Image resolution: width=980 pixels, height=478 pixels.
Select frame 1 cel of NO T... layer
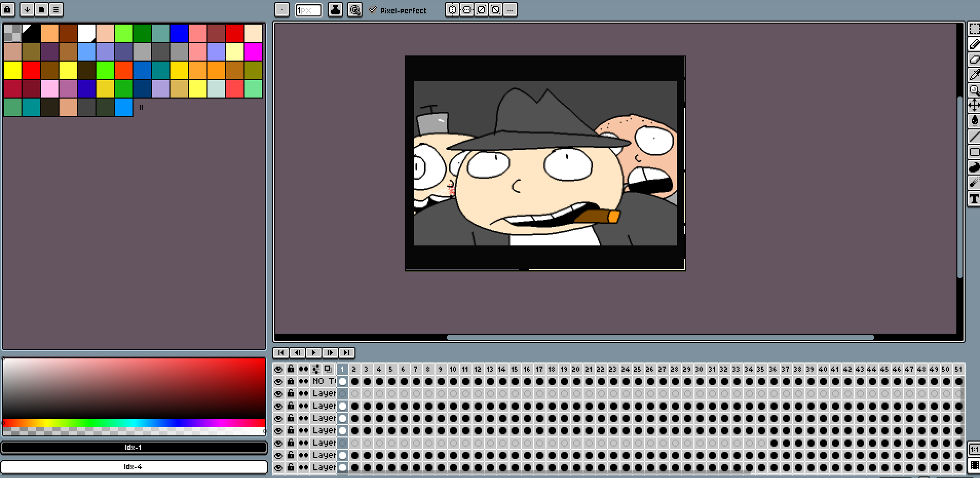tap(343, 381)
